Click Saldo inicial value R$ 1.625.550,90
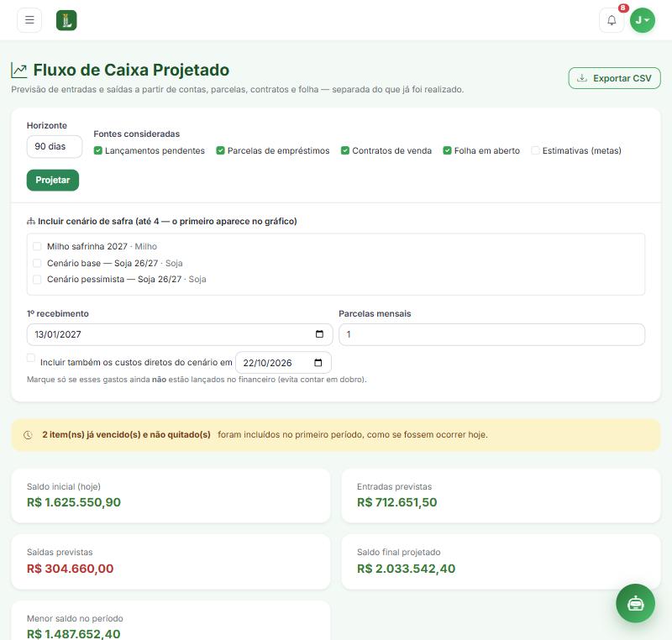Image resolution: width=672 pixels, height=640 pixels. pos(74,502)
